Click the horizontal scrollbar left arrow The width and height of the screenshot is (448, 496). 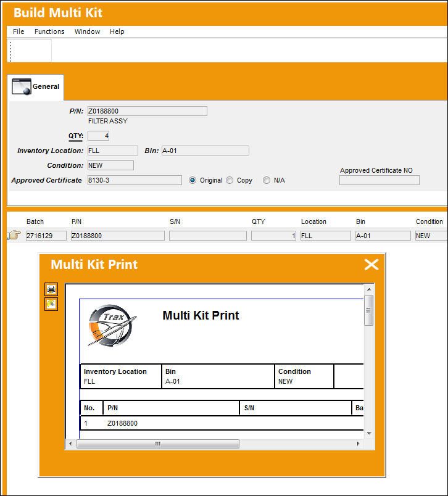70,444
